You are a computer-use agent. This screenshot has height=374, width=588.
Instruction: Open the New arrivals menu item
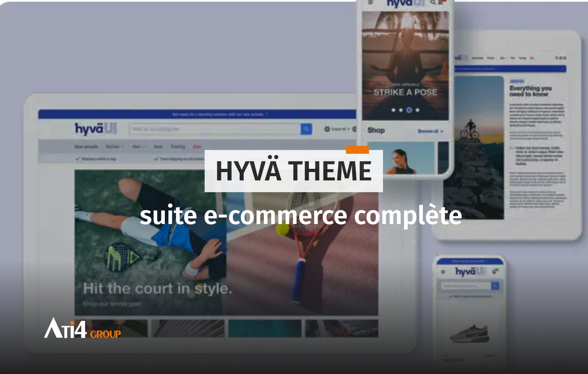click(86, 146)
